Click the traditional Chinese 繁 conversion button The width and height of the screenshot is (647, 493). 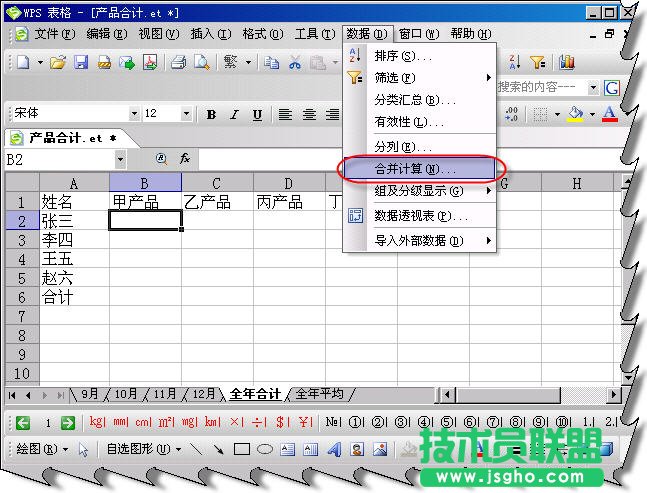click(x=230, y=62)
